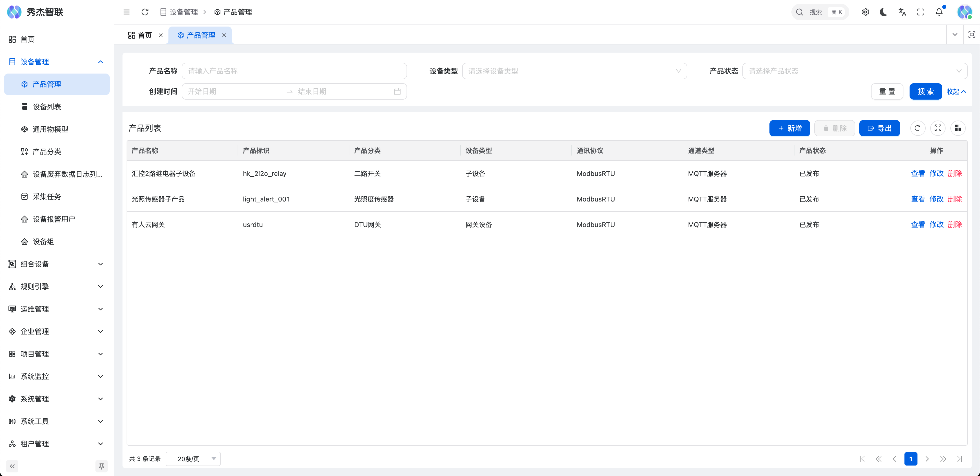The height and width of the screenshot is (476, 980).
Task: Expand the 规则引擎 sidebar menu
Action: [56, 286]
